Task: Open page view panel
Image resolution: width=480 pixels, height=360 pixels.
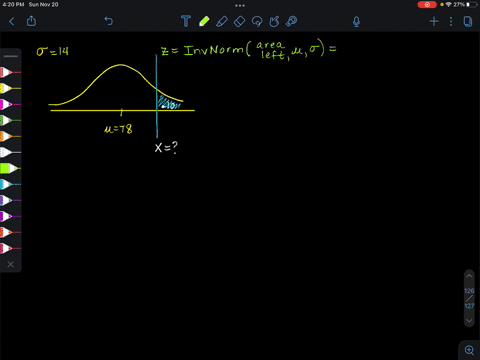Action: click(468, 22)
